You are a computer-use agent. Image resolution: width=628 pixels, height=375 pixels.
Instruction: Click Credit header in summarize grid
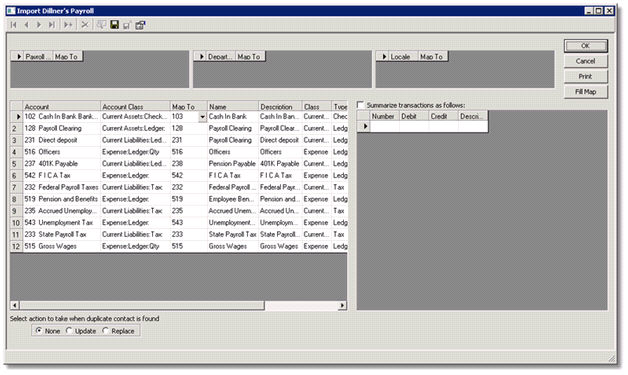443,116
